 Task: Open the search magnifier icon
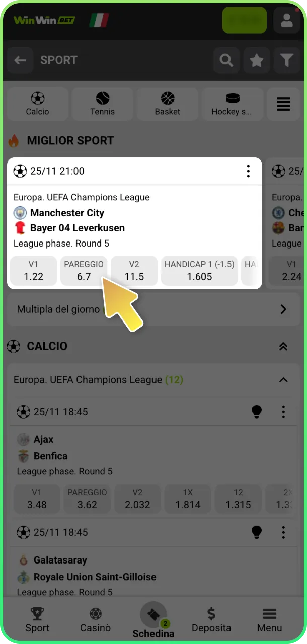[226, 61]
